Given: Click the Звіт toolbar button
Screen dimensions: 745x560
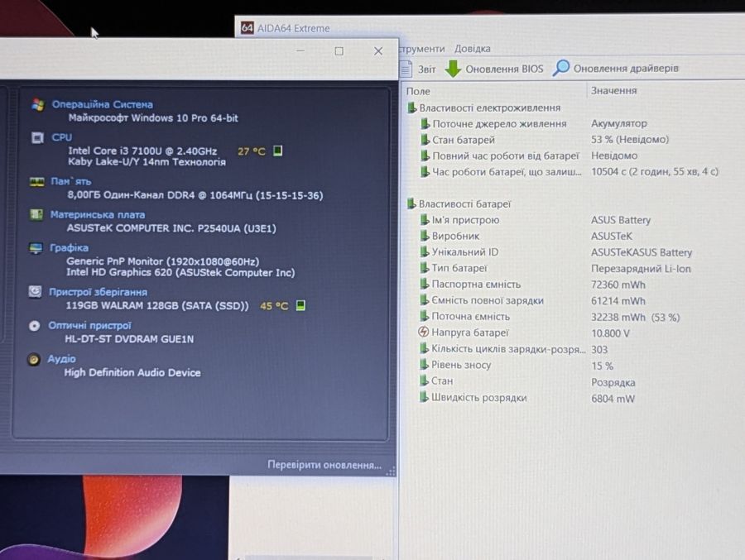Looking at the screenshot, I should tap(418, 69).
